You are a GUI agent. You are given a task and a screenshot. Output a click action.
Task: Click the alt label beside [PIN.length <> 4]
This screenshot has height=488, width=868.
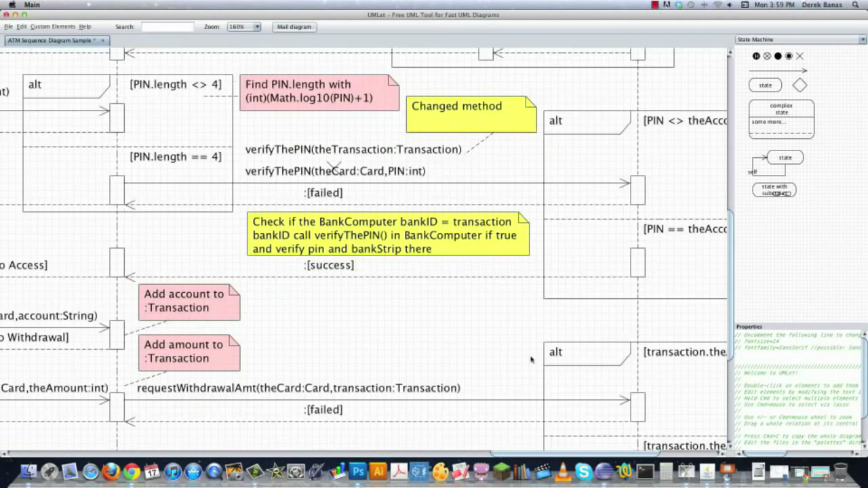point(35,85)
